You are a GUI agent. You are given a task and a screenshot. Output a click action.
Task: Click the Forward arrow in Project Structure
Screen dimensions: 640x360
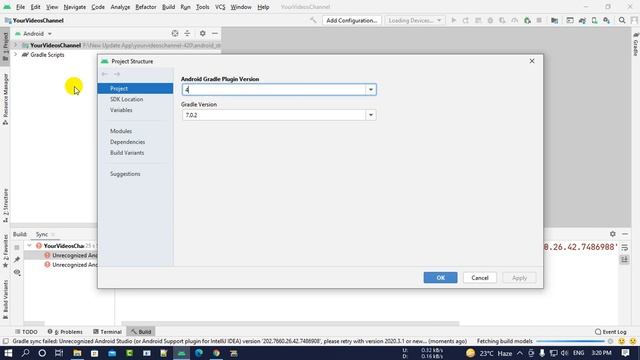[x=117, y=74]
